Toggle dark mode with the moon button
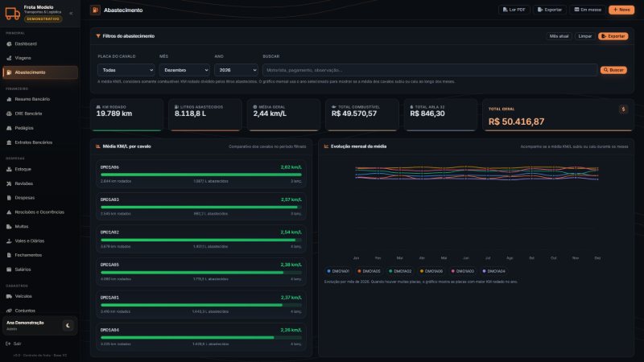This screenshot has height=362, width=644. pyautogui.click(x=68, y=326)
